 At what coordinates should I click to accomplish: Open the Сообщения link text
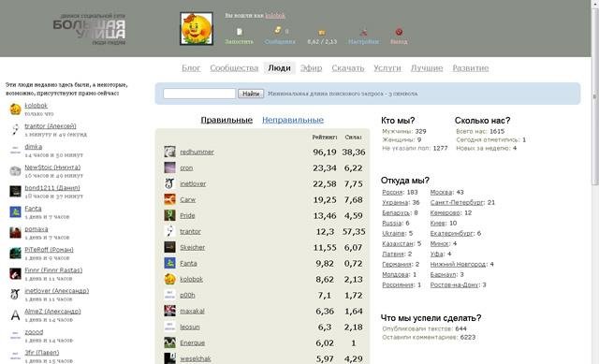280,41
